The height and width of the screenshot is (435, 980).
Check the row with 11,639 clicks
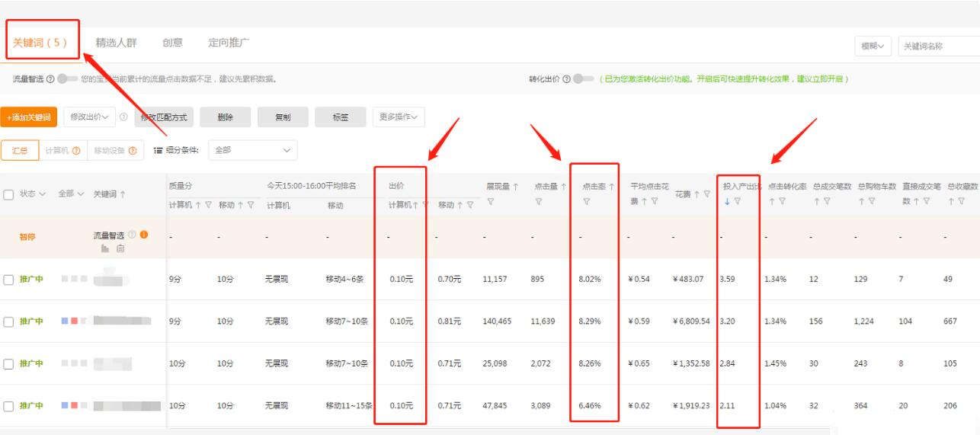[x=8, y=321]
